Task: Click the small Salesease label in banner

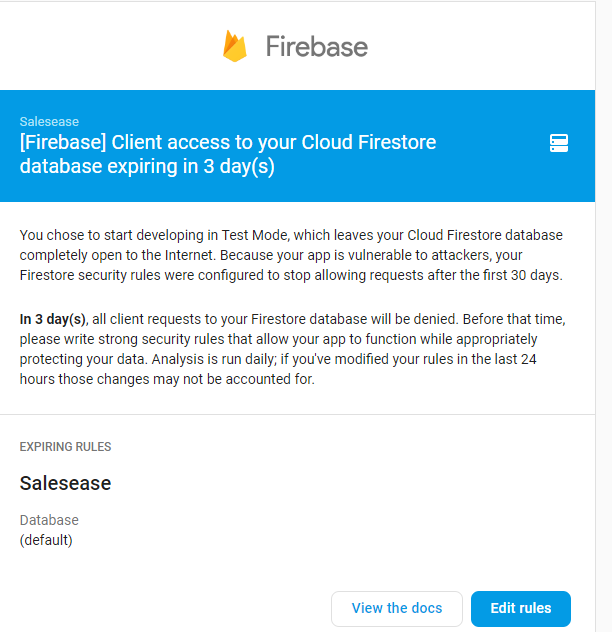Action: (x=49, y=121)
